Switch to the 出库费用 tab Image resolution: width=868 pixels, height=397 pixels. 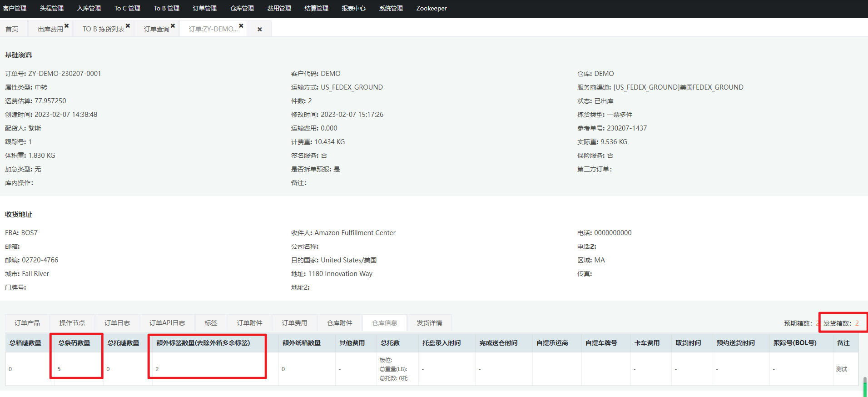coord(50,29)
